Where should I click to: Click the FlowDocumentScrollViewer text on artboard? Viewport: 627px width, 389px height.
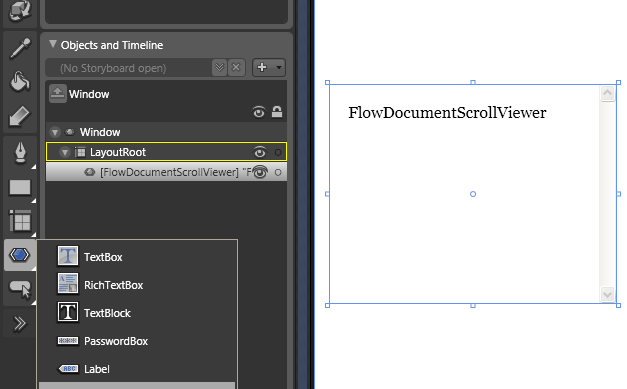[x=447, y=113]
